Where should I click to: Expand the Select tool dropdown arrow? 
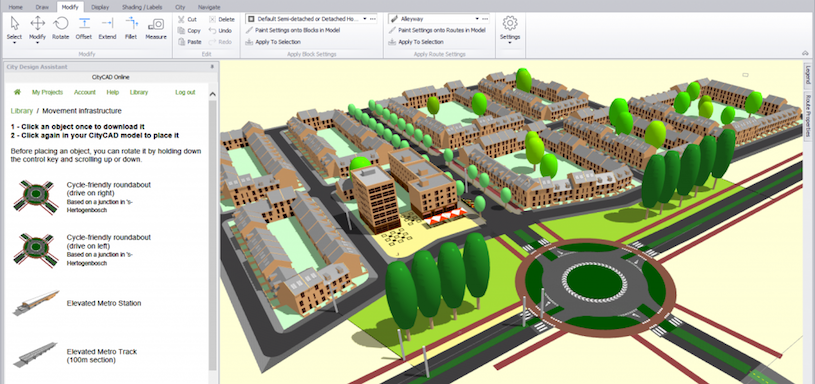point(15,43)
